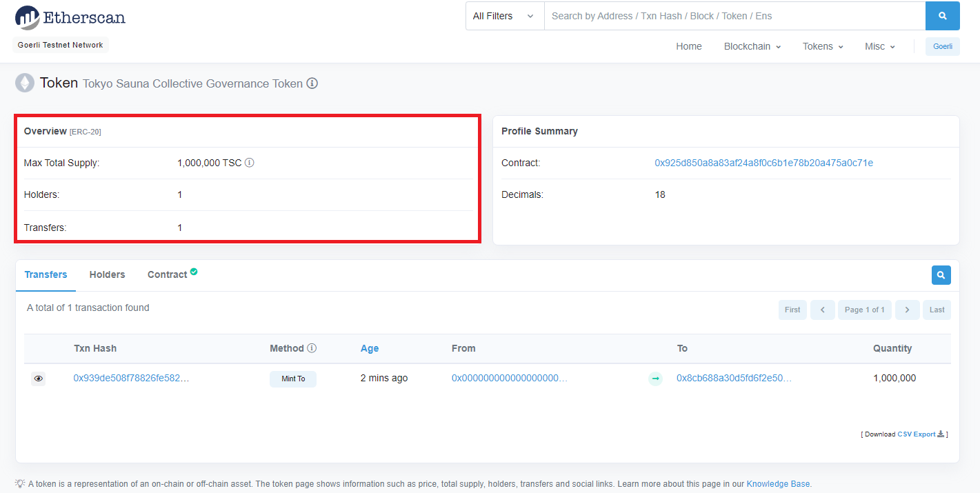
Task: Click the green arrow between From and To
Action: [x=655, y=379]
